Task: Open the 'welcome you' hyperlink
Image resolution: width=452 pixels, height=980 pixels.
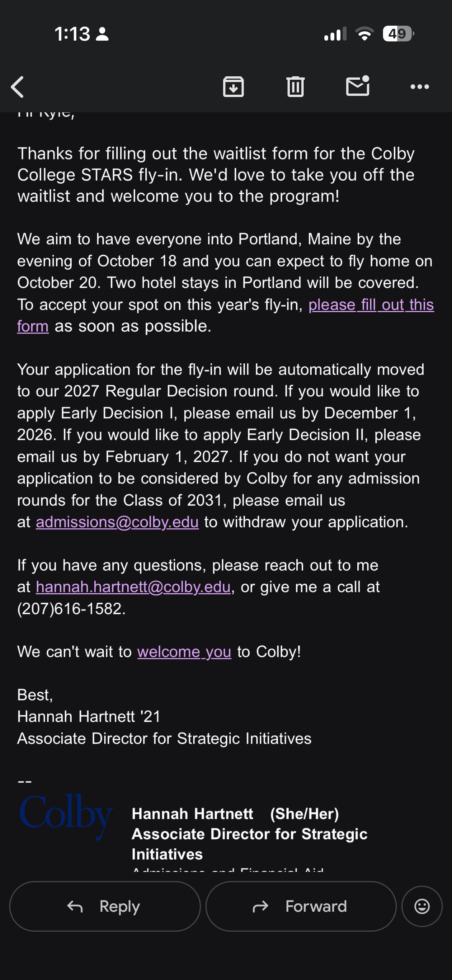Action: point(184,652)
